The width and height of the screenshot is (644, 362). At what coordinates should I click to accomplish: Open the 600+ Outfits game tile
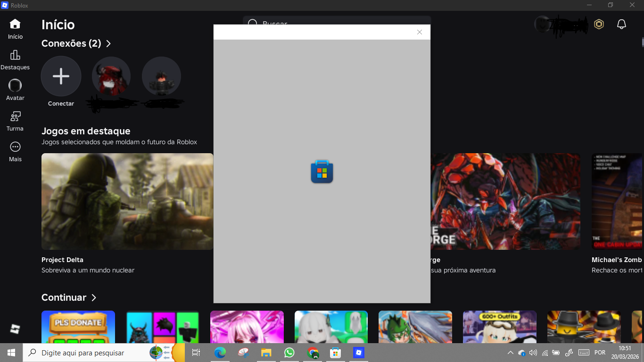[500, 327]
